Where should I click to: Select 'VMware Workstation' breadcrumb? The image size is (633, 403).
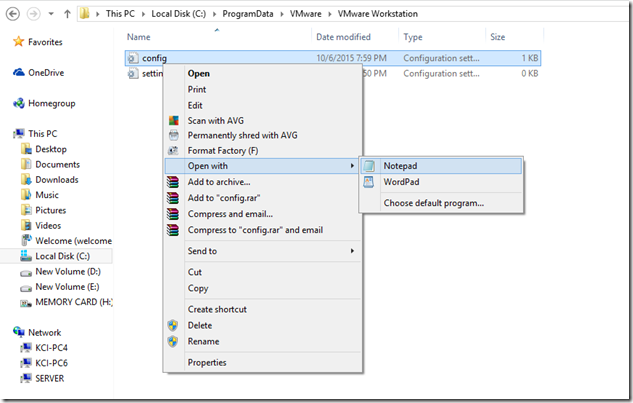point(377,14)
